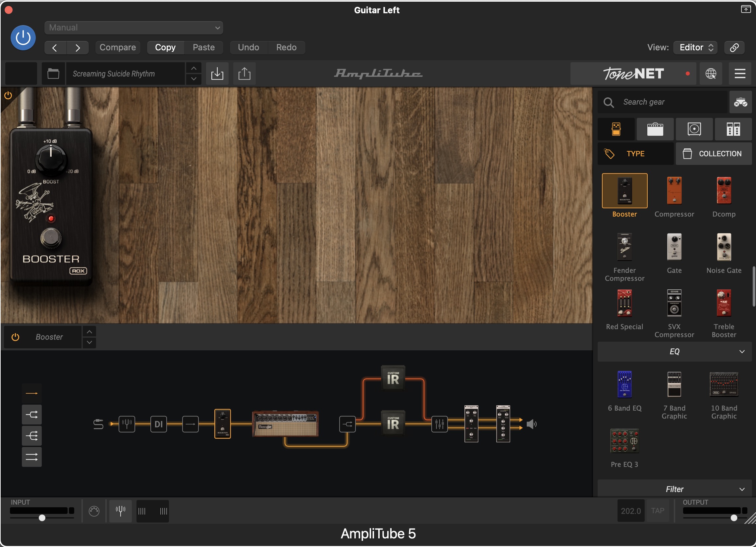756x547 pixels.
Task: Select the Treble Booster pedal
Action: coord(724,304)
